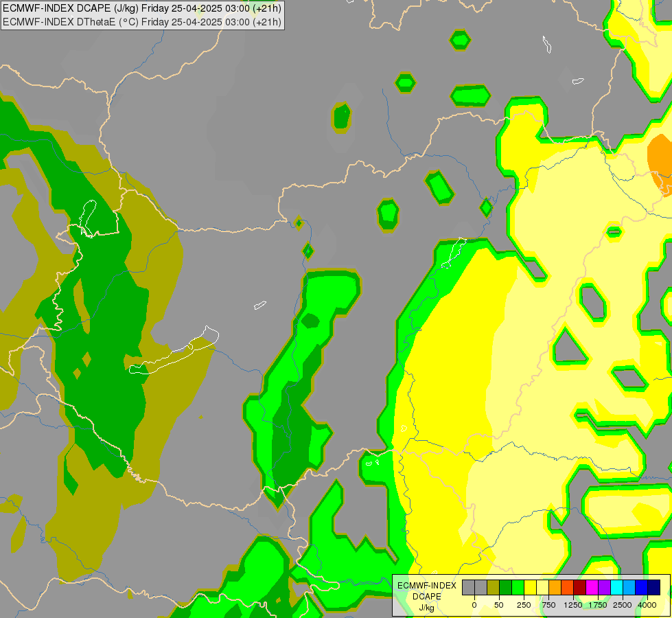672x618 pixels.
Task: Select the legend value "2500"
Action: pos(623,605)
